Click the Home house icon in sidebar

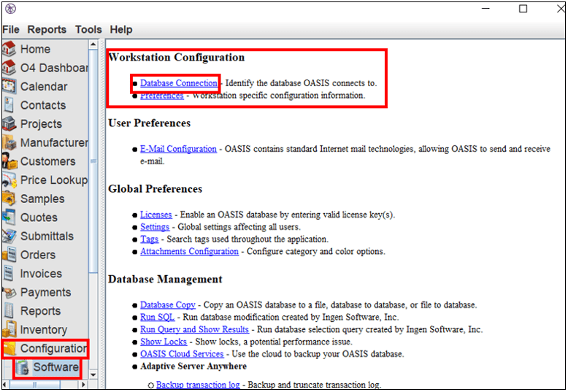9,49
